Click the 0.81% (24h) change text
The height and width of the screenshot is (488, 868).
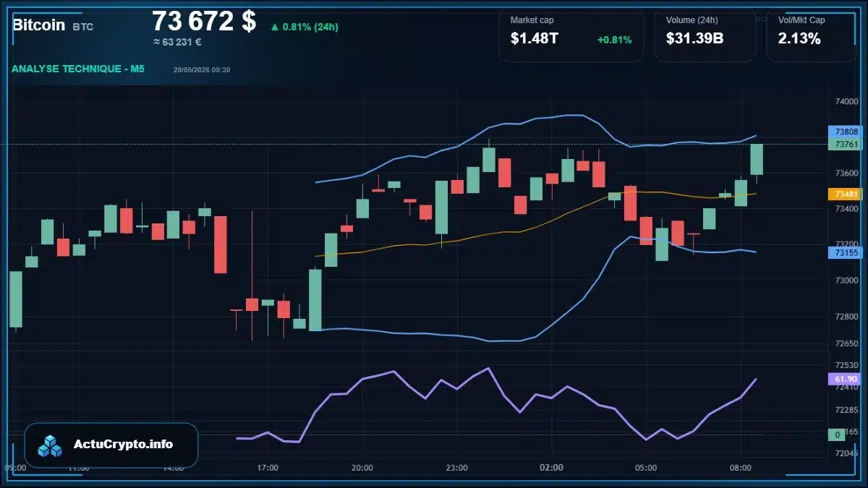(x=310, y=27)
